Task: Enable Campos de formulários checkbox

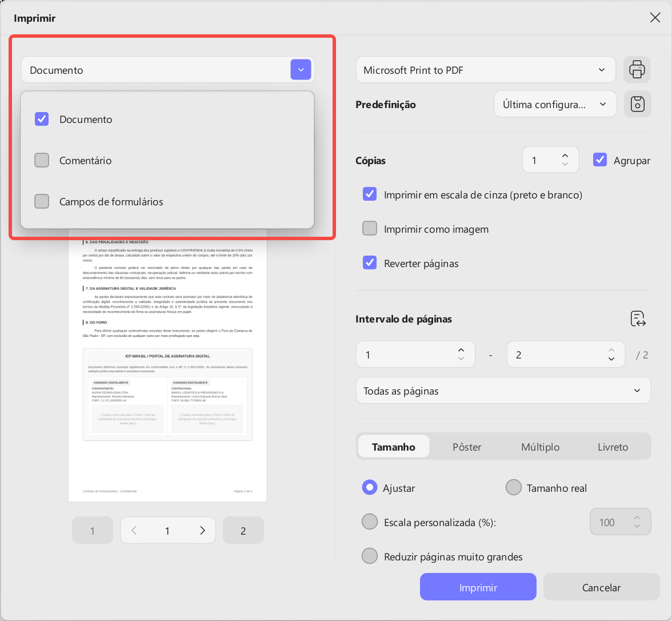Action: tap(42, 201)
